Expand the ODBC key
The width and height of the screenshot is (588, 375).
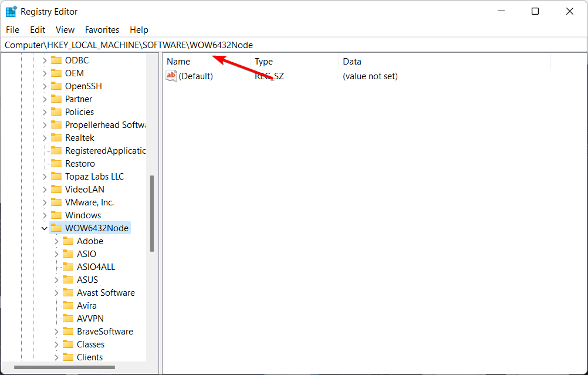pos(45,60)
